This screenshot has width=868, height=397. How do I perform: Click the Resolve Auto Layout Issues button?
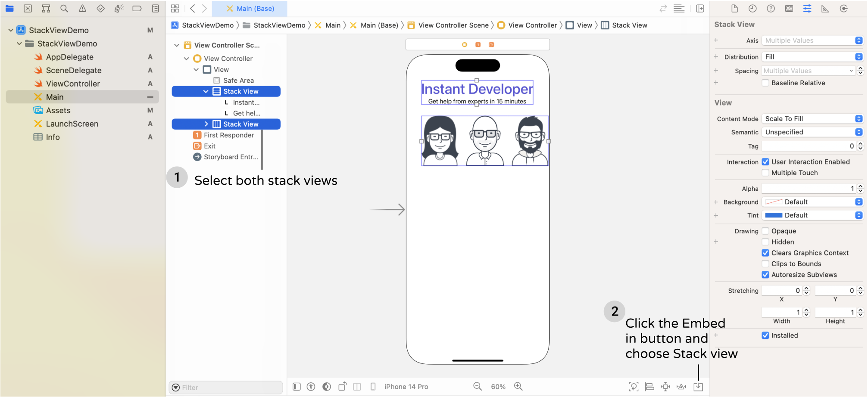click(x=681, y=386)
